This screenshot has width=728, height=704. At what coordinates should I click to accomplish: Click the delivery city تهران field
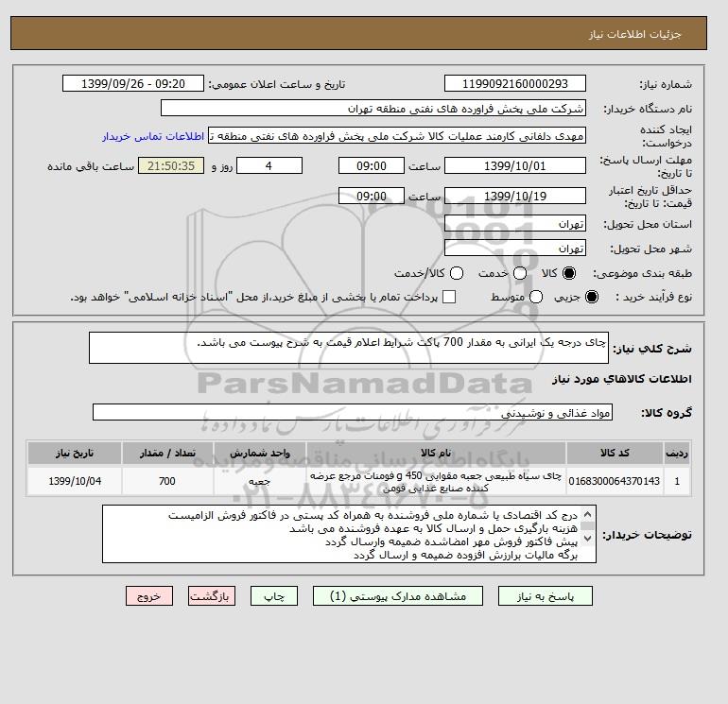[x=515, y=249]
